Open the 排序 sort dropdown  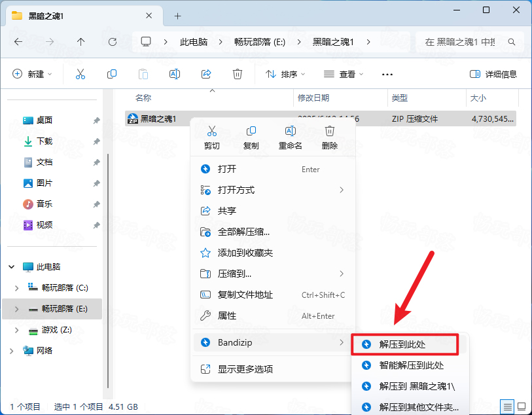point(285,74)
